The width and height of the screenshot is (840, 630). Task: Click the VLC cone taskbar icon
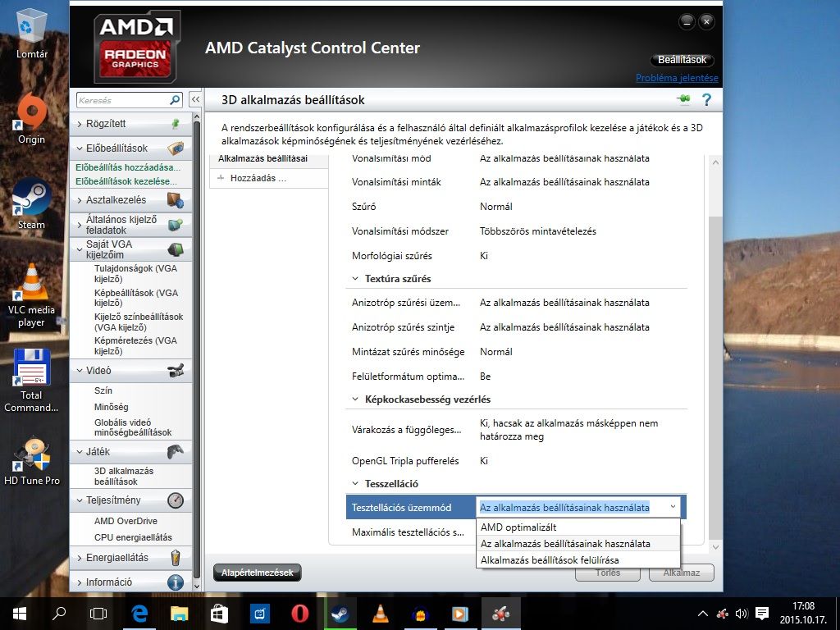click(x=381, y=614)
